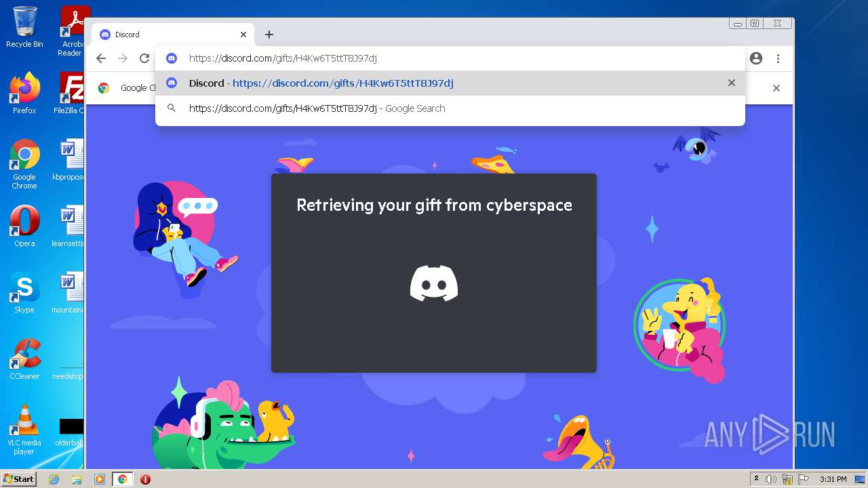Viewport: 868px width, 488px height.
Task: Remove the Discord suggestion with X
Action: [731, 83]
